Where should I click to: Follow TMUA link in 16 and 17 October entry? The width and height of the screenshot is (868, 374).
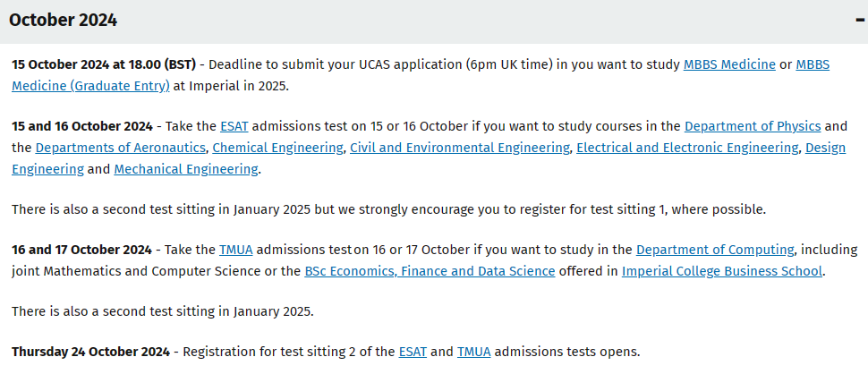tap(236, 250)
